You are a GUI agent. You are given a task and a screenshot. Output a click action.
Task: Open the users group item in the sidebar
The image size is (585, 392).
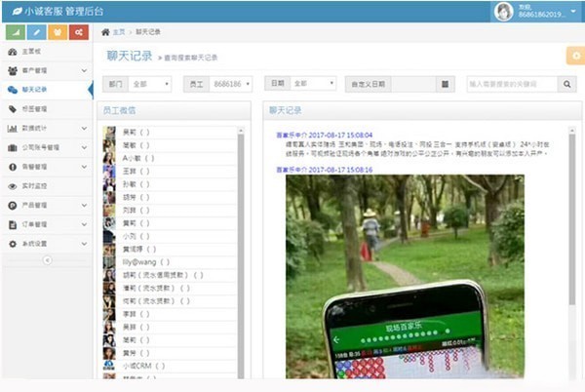point(47,70)
